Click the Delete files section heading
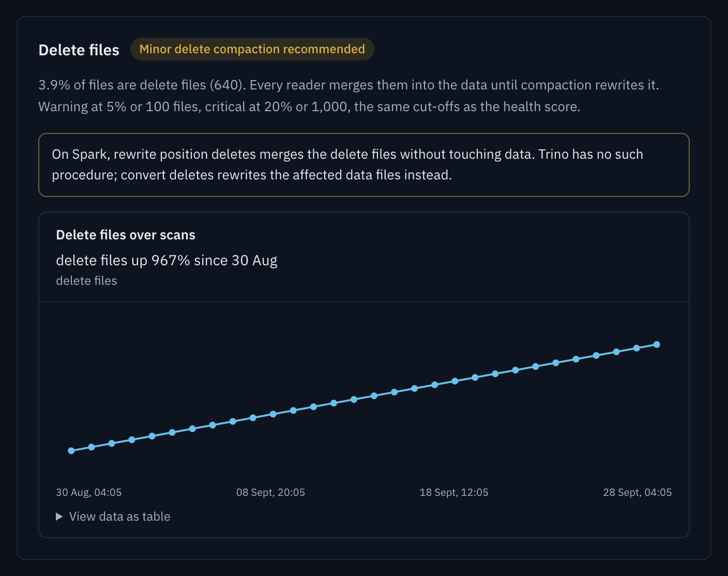Screen dimensions: 728x576 point(79,50)
